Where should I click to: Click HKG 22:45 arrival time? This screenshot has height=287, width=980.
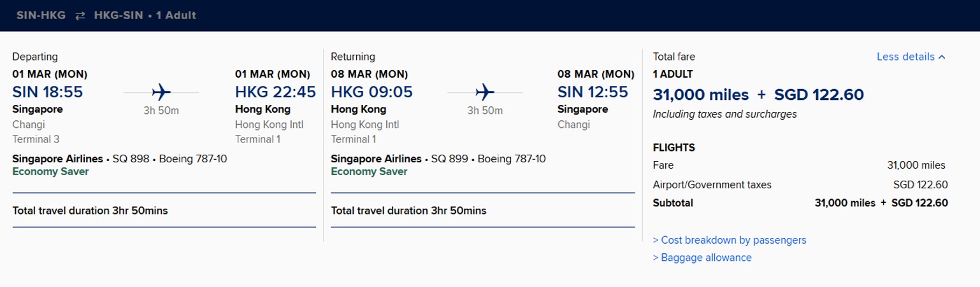pos(275,92)
